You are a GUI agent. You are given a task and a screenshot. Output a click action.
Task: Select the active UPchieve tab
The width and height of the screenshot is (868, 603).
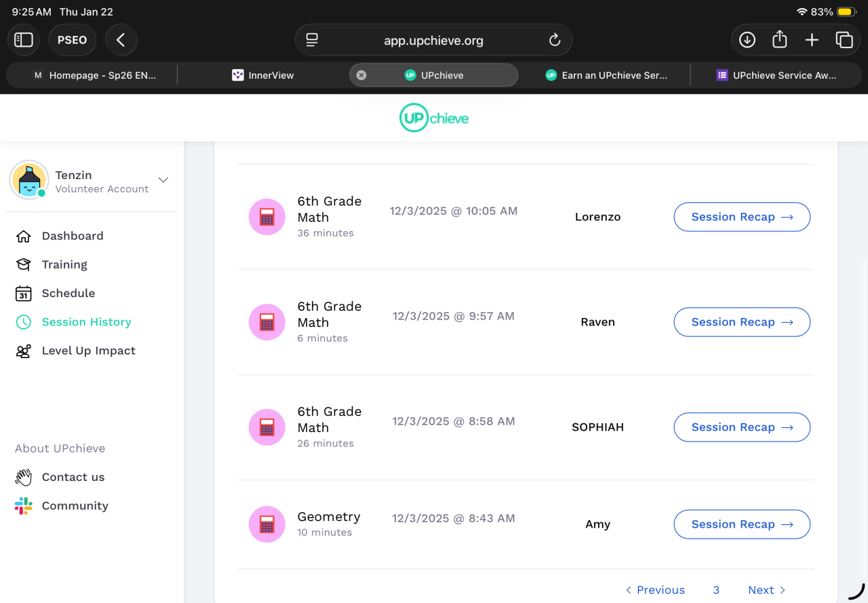(x=433, y=75)
